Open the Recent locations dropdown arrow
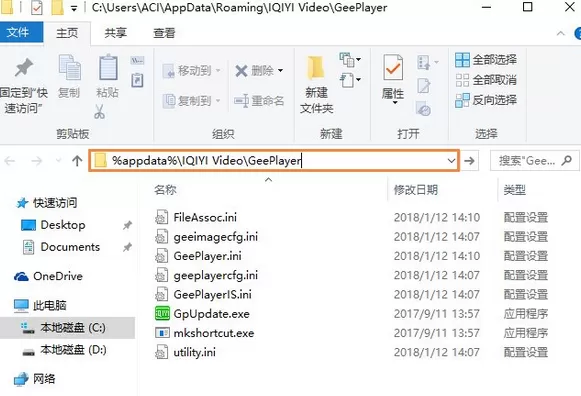This screenshot has width=581, height=396. [x=58, y=161]
